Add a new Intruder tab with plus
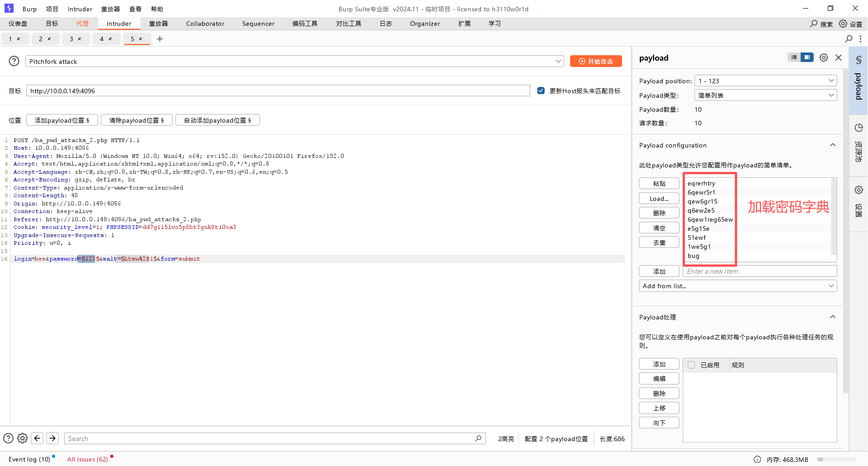 (x=160, y=39)
